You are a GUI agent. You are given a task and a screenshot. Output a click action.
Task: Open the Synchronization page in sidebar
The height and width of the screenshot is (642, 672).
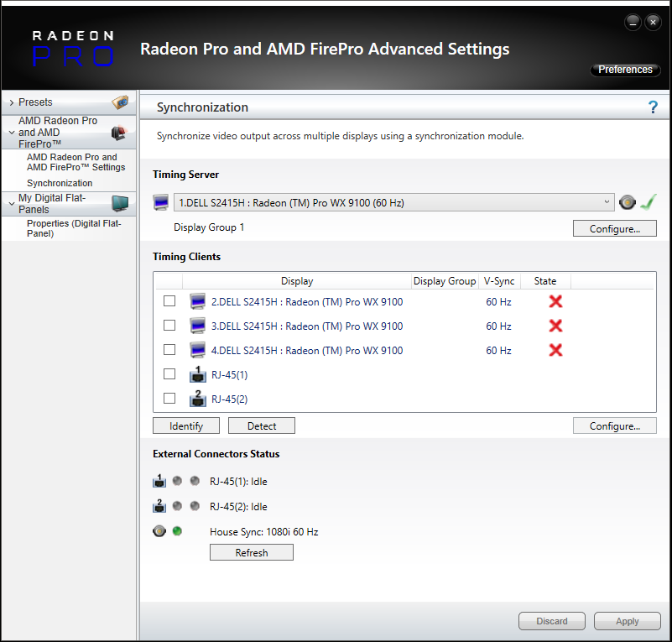click(x=60, y=183)
